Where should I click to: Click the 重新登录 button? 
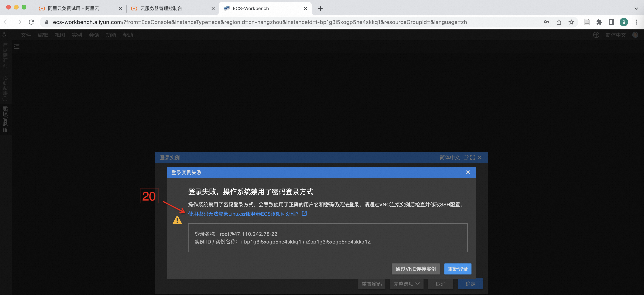(458, 269)
